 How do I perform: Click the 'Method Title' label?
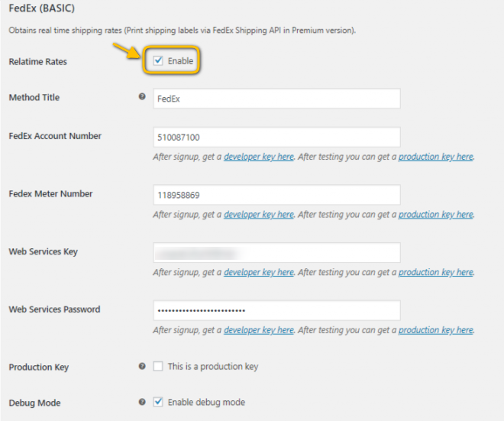pyautogui.click(x=34, y=97)
